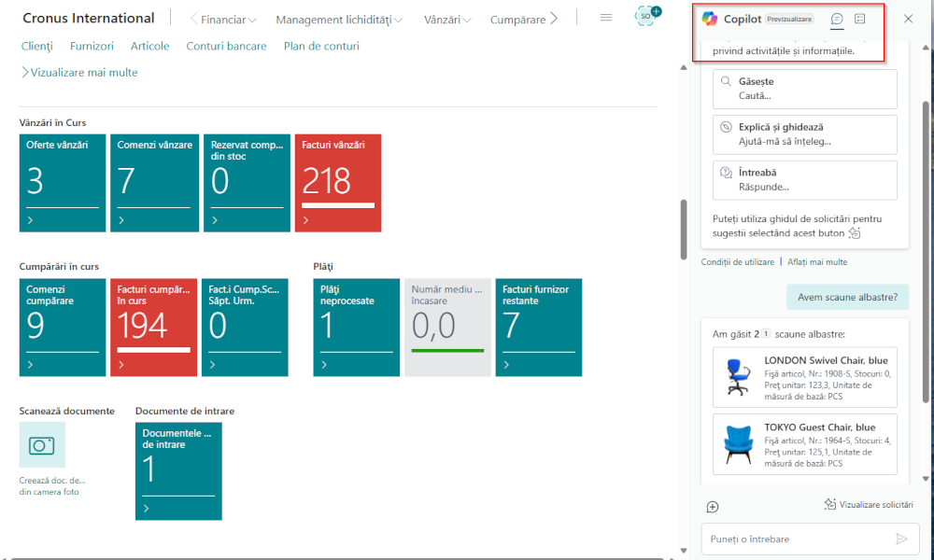
Task: Open the Facturi furnizor restante tile
Action: [539, 328]
